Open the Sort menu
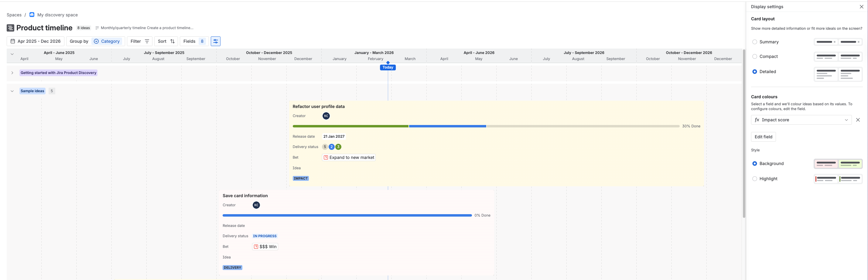 [x=166, y=41]
